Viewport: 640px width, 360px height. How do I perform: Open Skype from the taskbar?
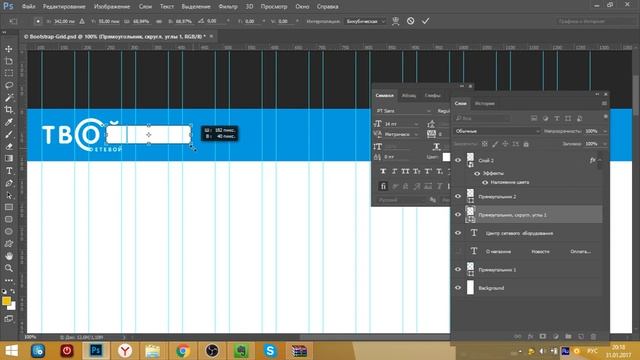pyautogui.click(x=270, y=351)
